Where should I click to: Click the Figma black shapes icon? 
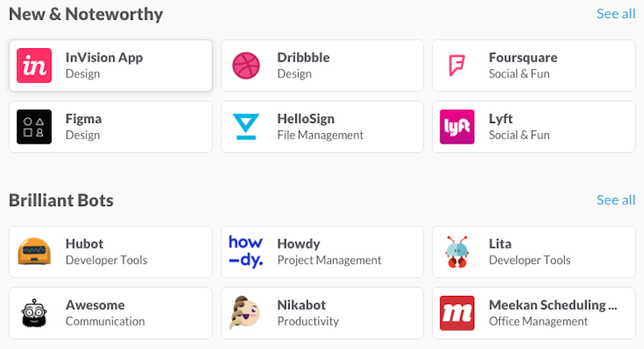[x=34, y=127]
